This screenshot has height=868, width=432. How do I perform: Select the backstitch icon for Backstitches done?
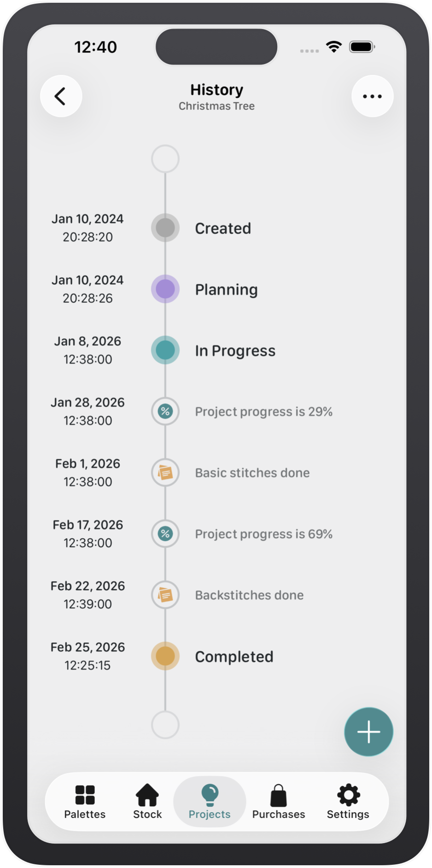point(165,595)
